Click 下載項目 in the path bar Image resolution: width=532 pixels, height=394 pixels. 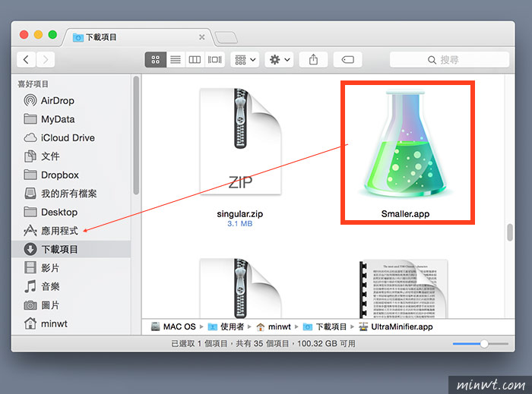point(325,327)
